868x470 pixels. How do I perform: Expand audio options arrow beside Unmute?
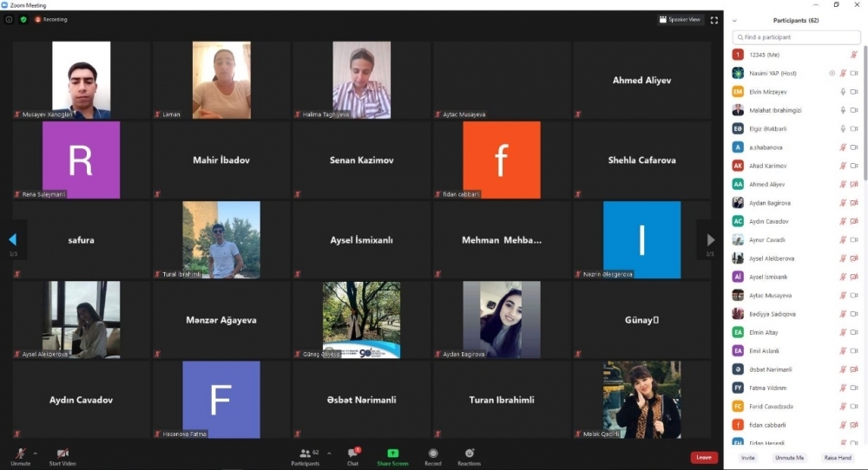[35, 452]
